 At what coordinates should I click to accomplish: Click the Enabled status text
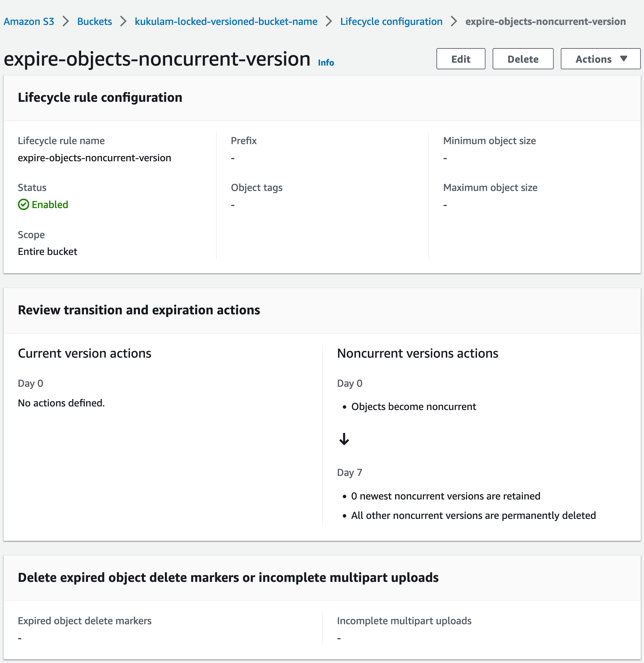click(x=50, y=204)
